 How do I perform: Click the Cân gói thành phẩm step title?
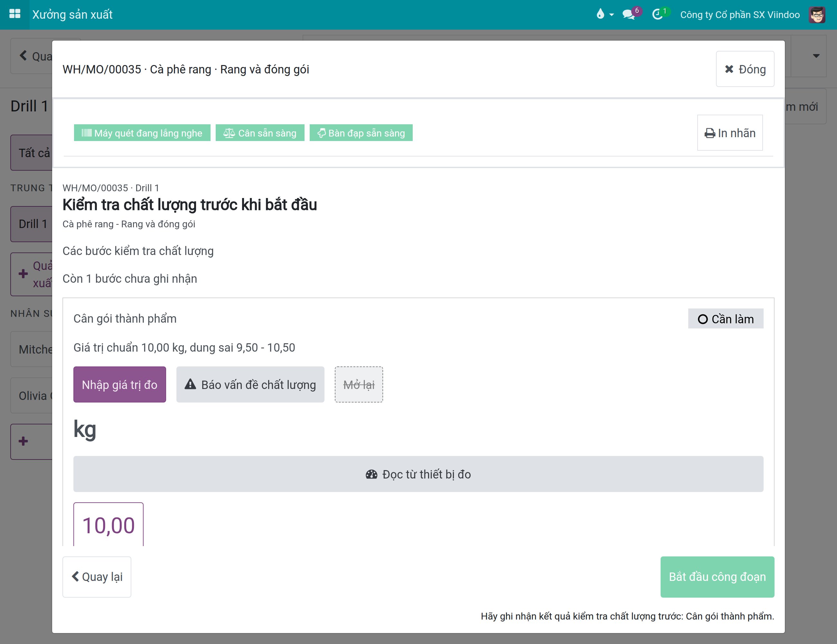pyautogui.click(x=125, y=318)
